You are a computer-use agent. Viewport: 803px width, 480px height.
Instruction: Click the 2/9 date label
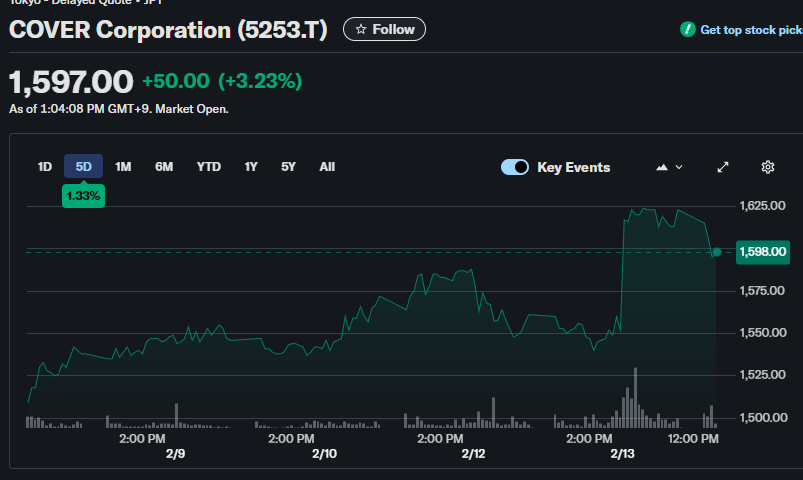(175, 454)
